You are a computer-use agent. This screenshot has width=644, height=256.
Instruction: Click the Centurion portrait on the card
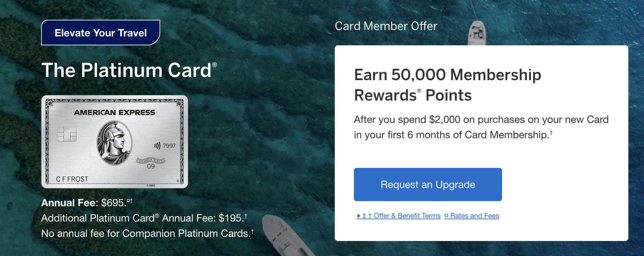114,143
